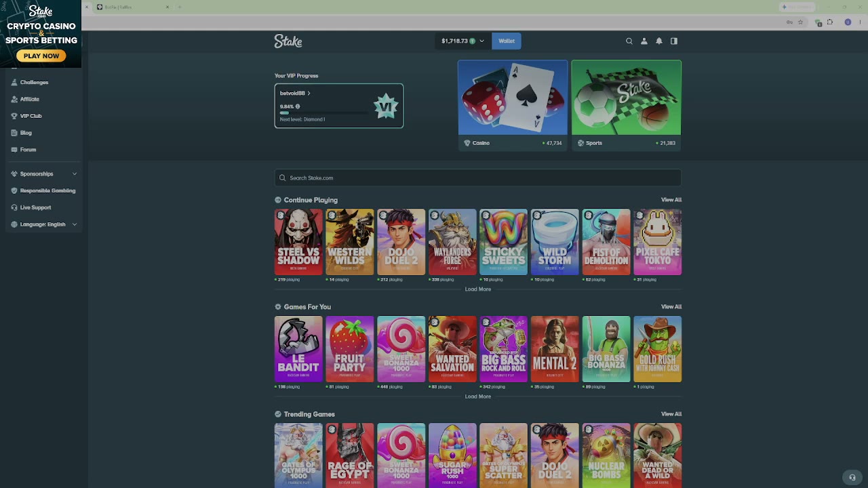Launch the Mental 2 game

tap(555, 349)
